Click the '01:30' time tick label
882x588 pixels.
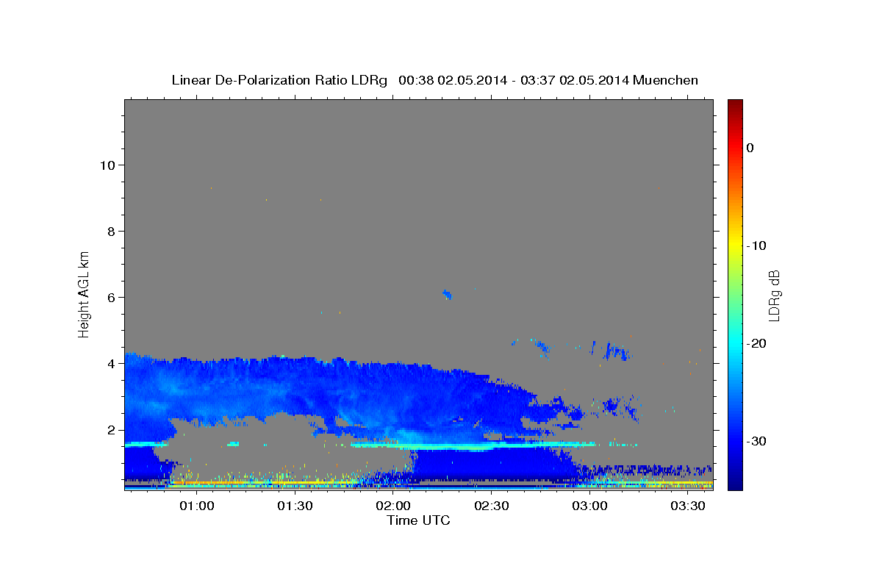pos(295,506)
